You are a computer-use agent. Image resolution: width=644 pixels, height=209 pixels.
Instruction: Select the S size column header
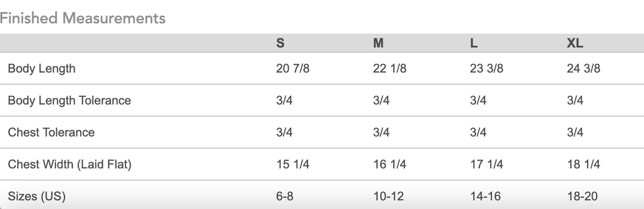280,43
